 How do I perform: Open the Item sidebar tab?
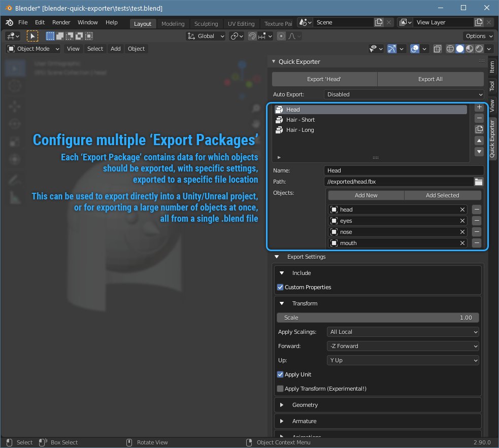[492, 67]
